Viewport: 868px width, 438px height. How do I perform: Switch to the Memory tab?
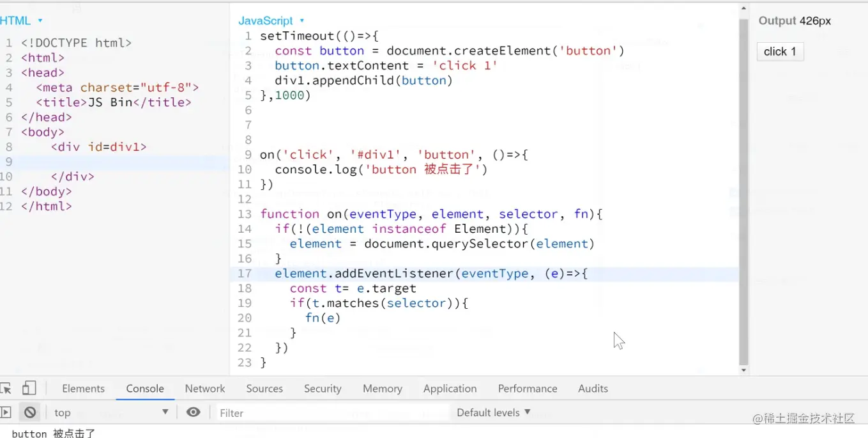(383, 388)
